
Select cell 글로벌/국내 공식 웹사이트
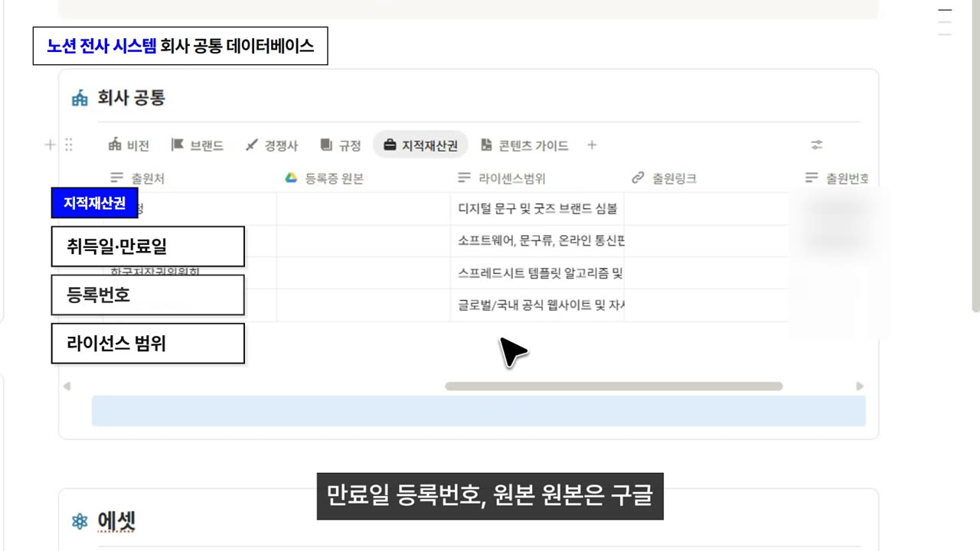pos(537,305)
